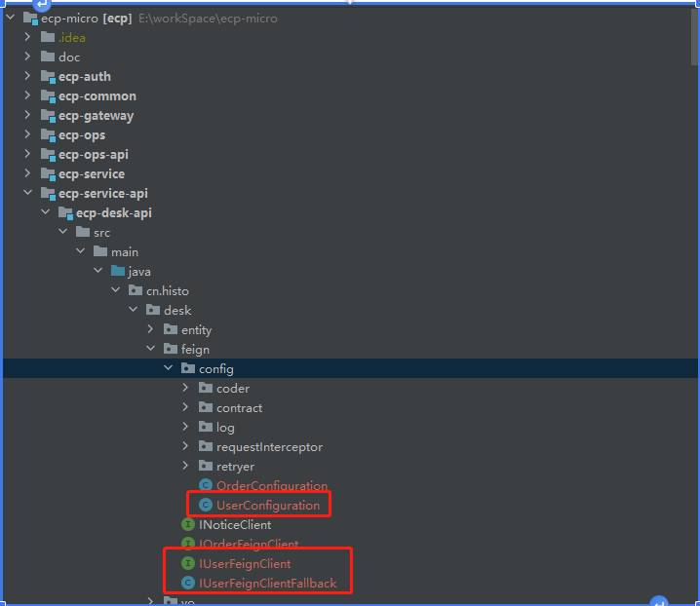Screen dimensions: 700x606
Task: Click the main folder icon
Action: (x=100, y=251)
